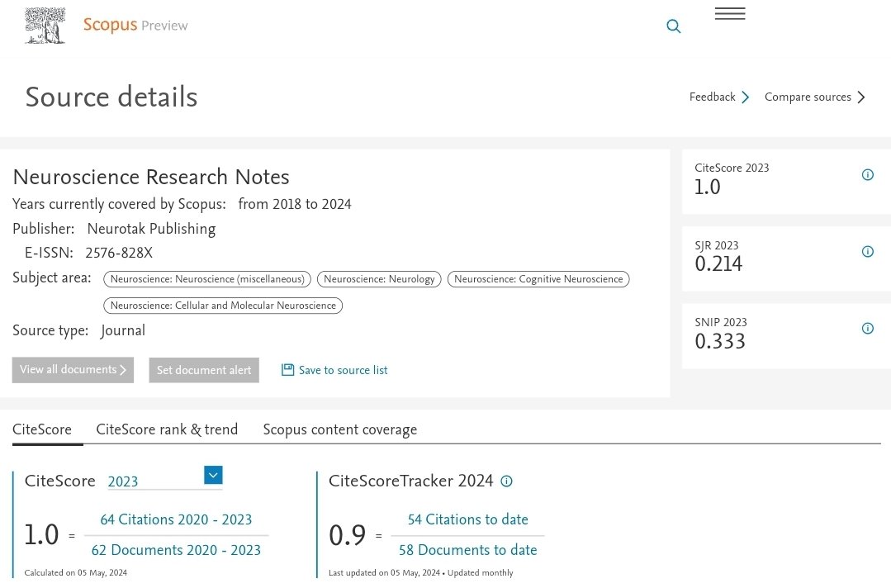The height and width of the screenshot is (588, 891).
Task: Open the CiteScore year dropdown
Action: point(212,475)
